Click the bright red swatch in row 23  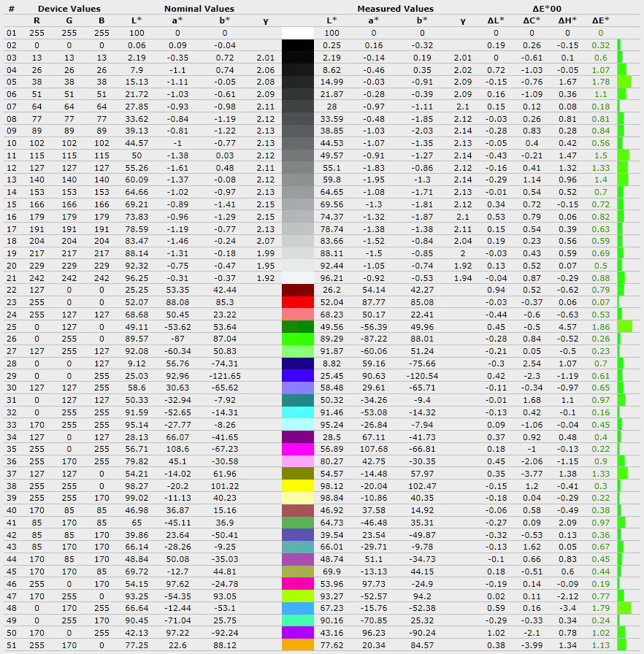coord(297,301)
